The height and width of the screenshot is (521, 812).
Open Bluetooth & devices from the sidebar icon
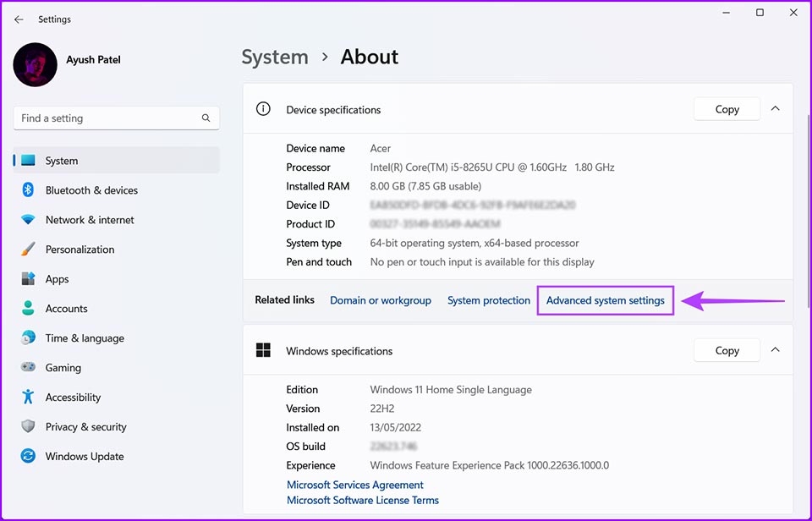click(x=26, y=190)
